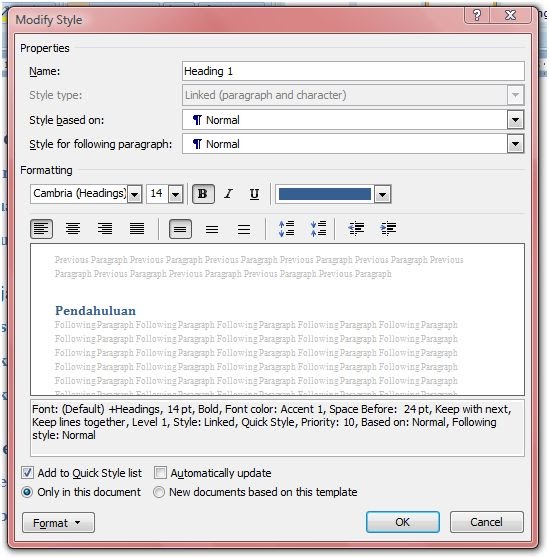Click the Help question mark button
This screenshot has height=559, width=549.
[x=477, y=15]
